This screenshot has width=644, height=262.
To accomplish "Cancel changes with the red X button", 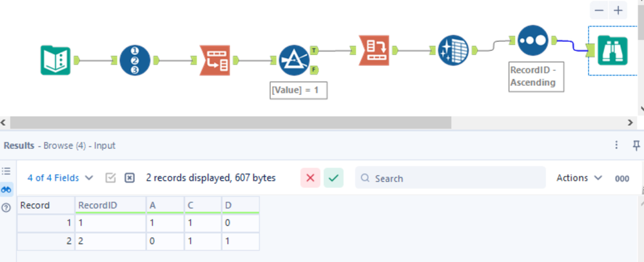I will (311, 177).
